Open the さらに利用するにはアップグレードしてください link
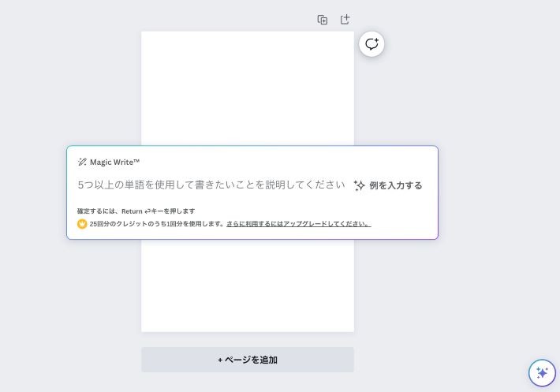 point(299,224)
